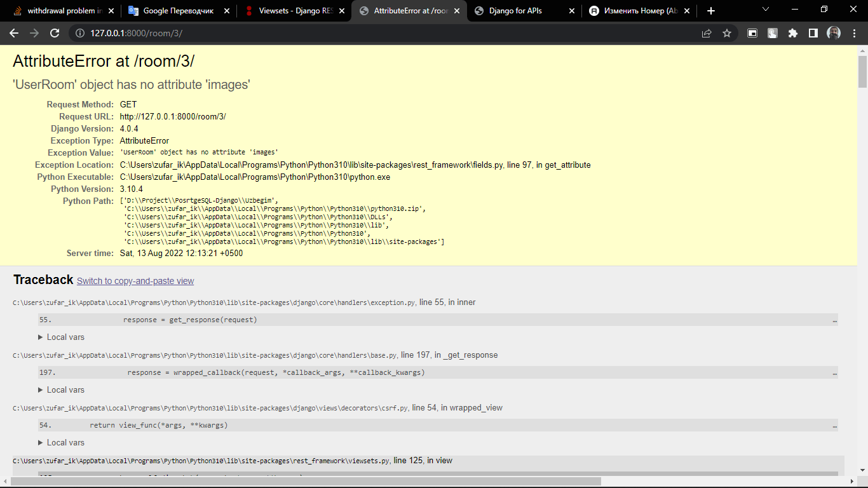Click the Exception Type value AttributeError
Image resolution: width=868 pixels, height=488 pixels.
click(x=144, y=141)
